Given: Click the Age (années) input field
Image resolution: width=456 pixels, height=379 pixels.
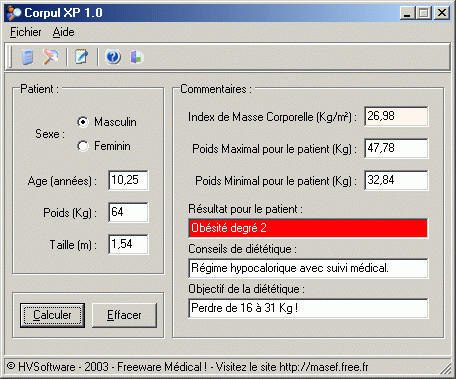Looking at the screenshot, I should pos(128,180).
